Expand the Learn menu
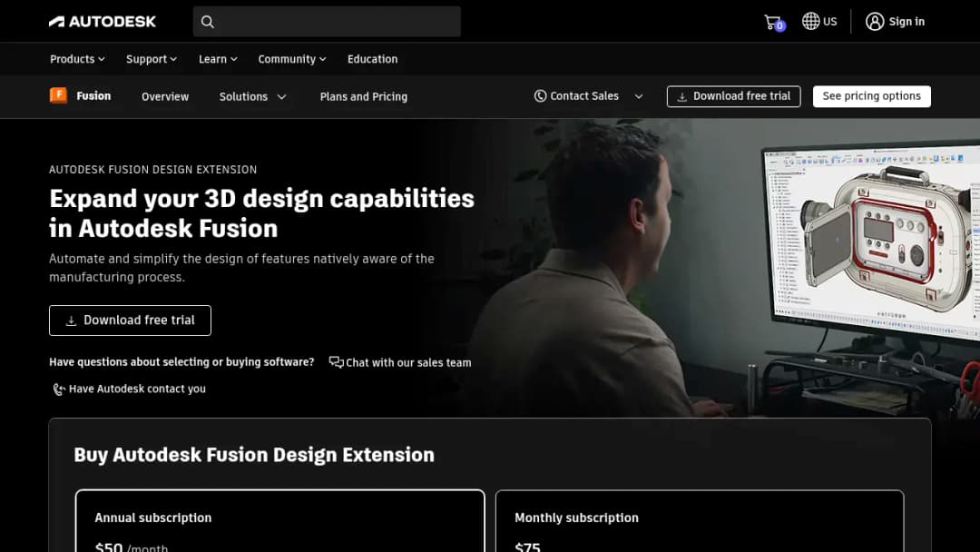The height and width of the screenshot is (552, 980). click(x=218, y=59)
